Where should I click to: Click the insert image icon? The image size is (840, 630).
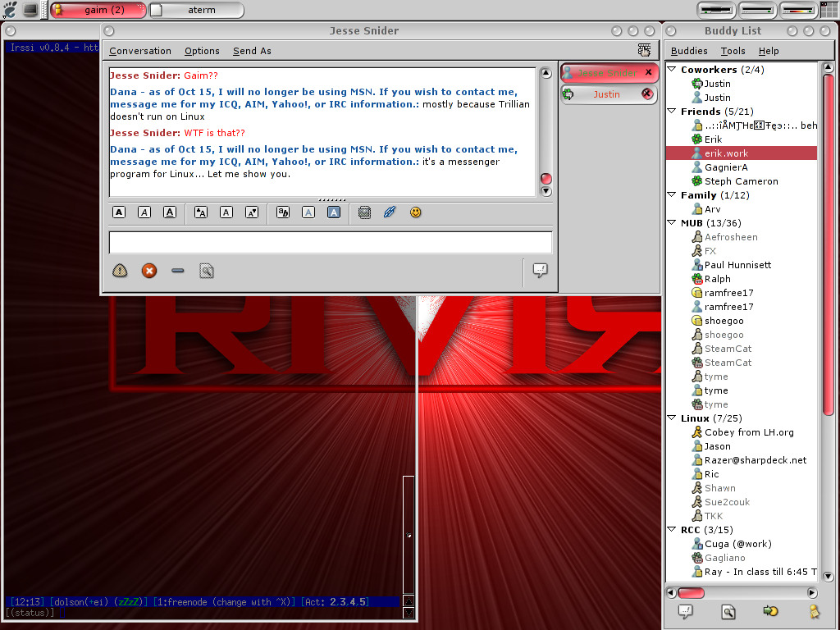(364, 212)
